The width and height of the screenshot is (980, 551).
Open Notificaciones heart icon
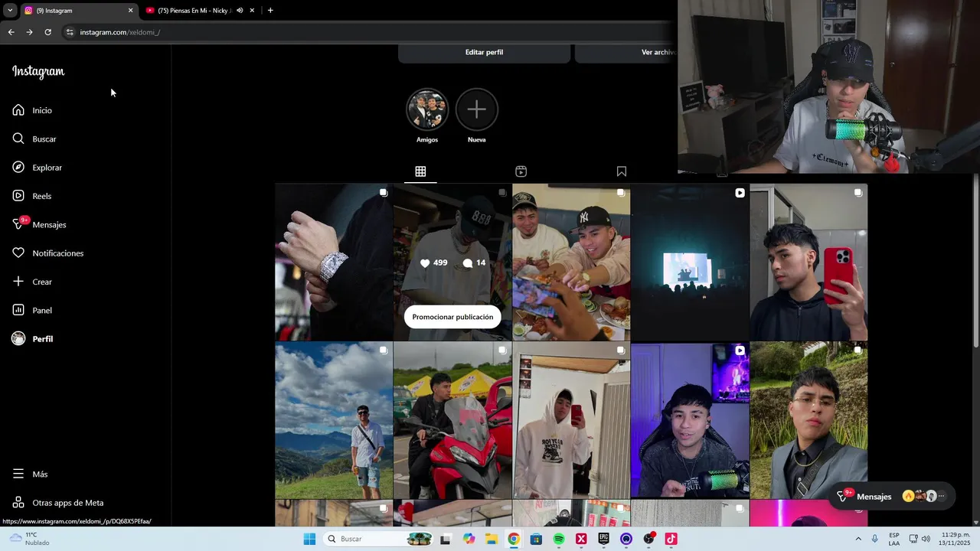coord(18,253)
